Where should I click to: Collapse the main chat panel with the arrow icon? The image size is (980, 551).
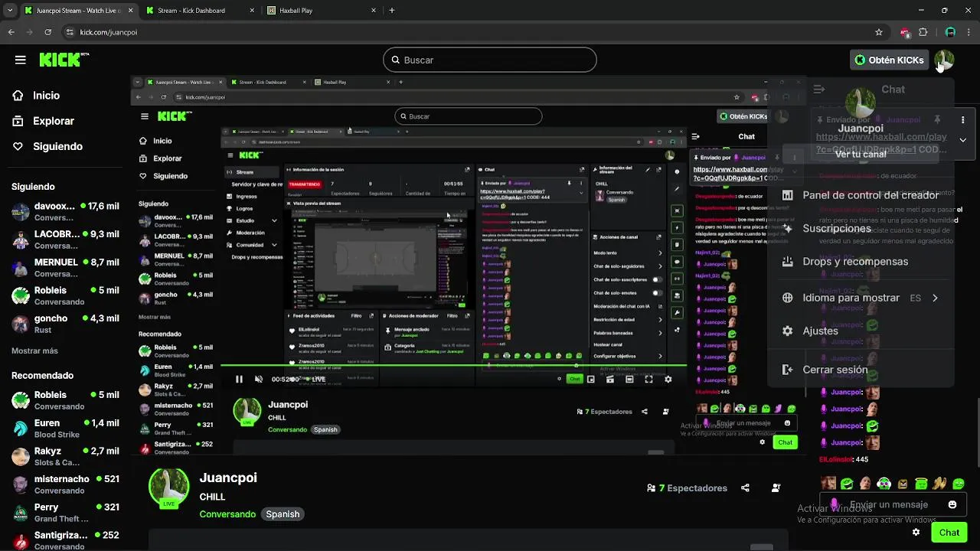click(x=819, y=90)
